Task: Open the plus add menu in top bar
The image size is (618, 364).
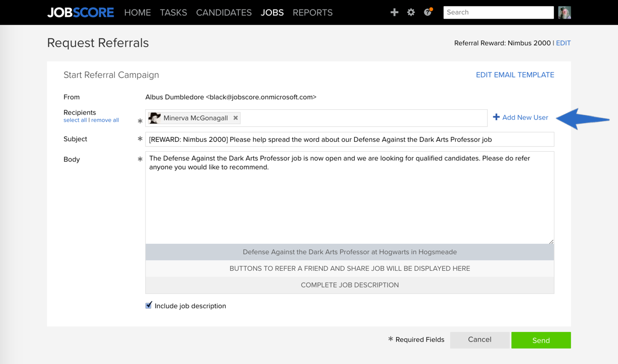Action: (394, 12)
